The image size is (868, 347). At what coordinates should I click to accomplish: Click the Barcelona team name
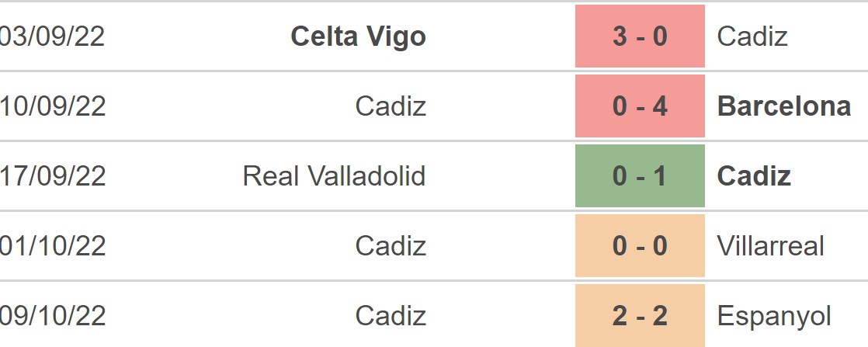784,106
